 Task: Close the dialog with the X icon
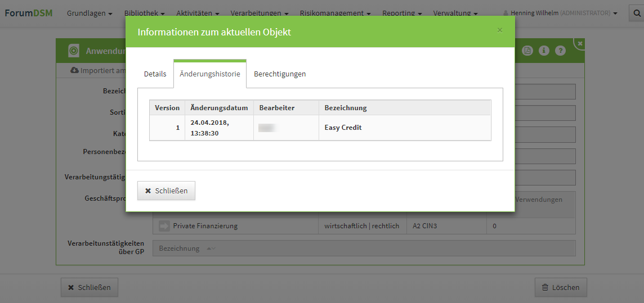coord(499,30)
